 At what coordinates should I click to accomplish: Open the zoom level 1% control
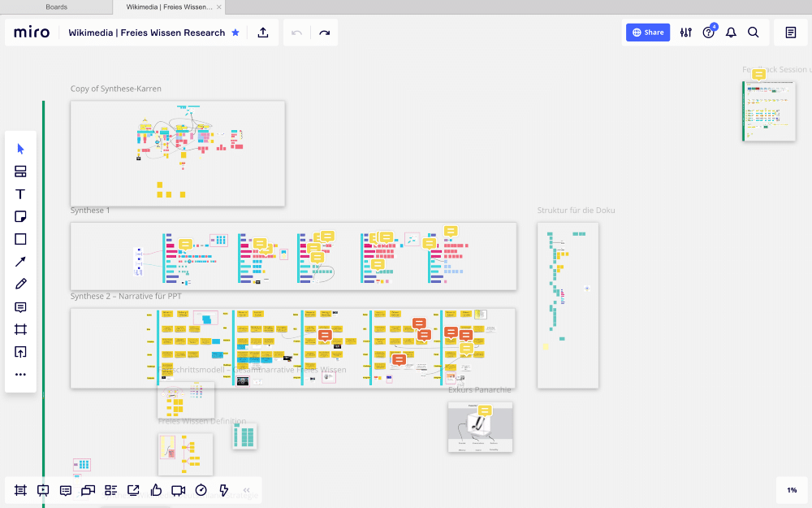click(x=792, y=490)
